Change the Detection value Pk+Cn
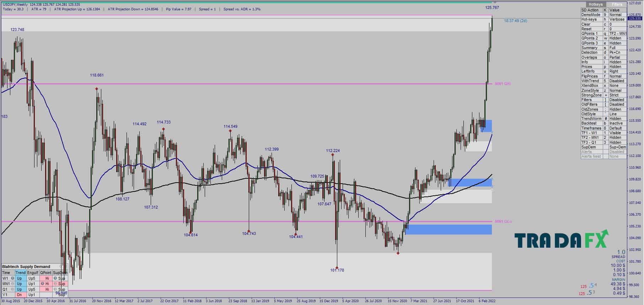 (617, 52)
